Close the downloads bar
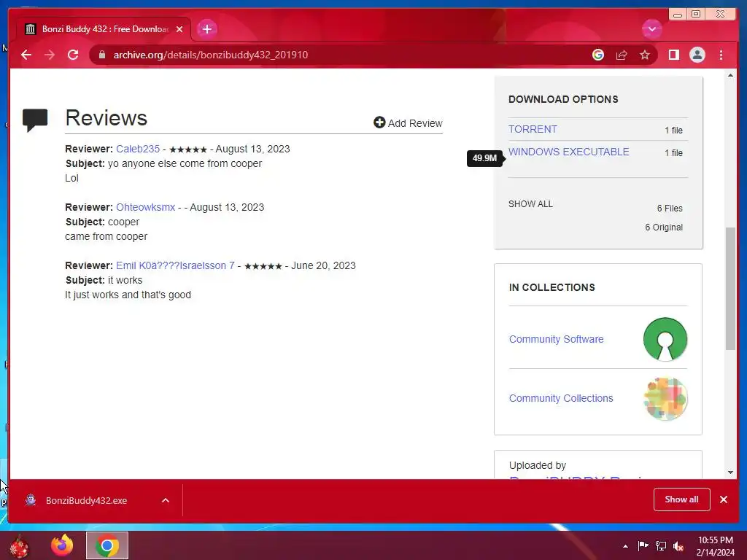 [724, 499]
